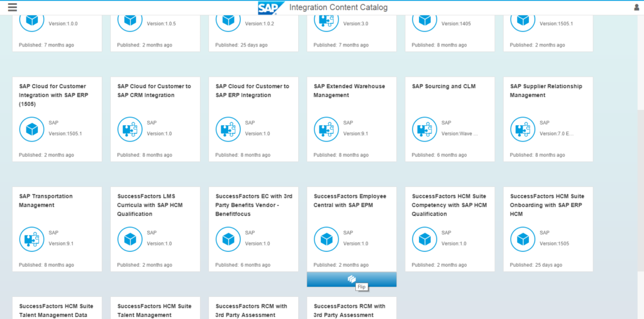Click cube icon of HCM Suite Competency card
Image resolution: width=644 pixels, height=319 pixels.
(425, 239)
